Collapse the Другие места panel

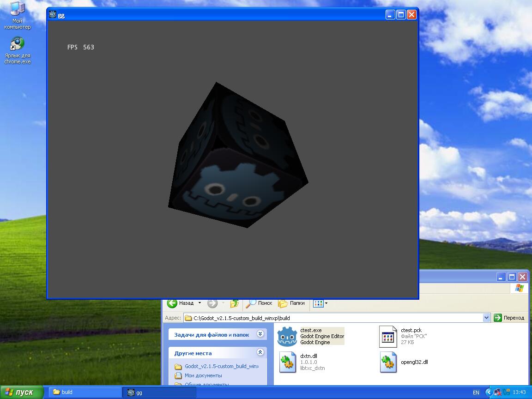pyautogui.click(x=260, y=352)
